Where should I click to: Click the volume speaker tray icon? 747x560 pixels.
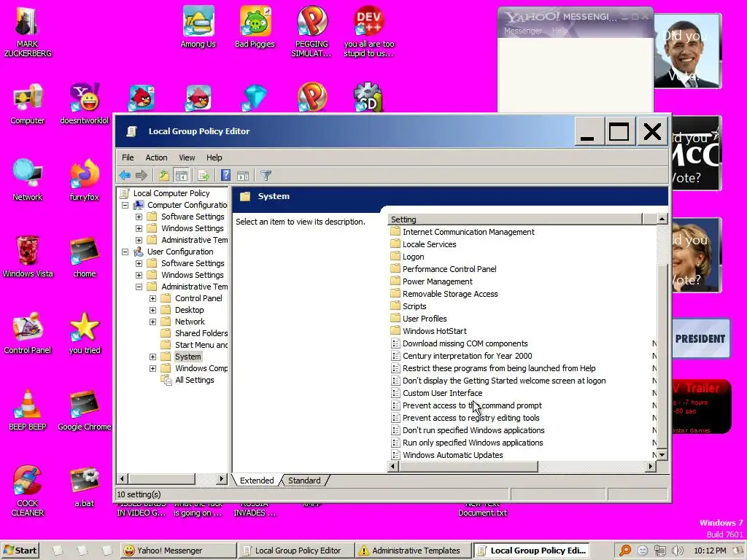click(677, 551)
